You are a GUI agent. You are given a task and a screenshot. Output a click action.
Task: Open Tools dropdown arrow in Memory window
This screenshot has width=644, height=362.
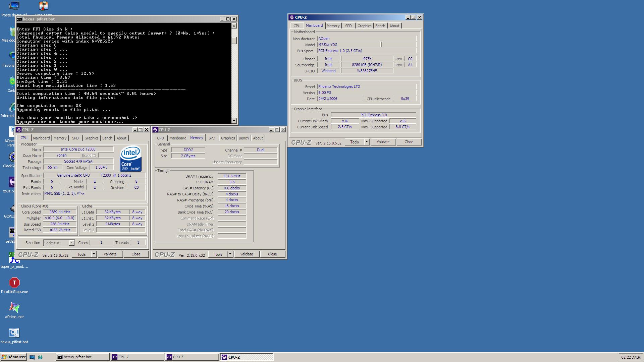click(230, 254)
